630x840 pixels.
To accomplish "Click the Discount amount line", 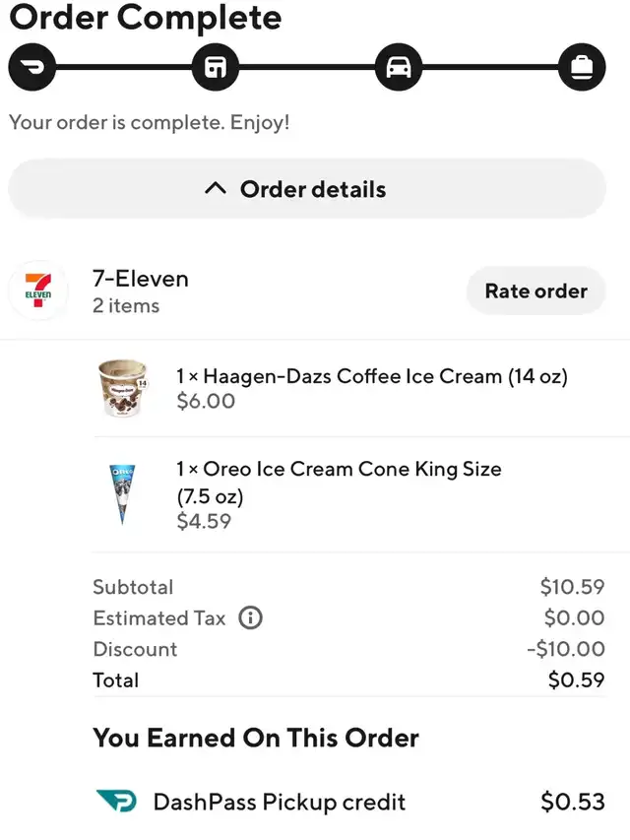I will (x=347, y=649).
